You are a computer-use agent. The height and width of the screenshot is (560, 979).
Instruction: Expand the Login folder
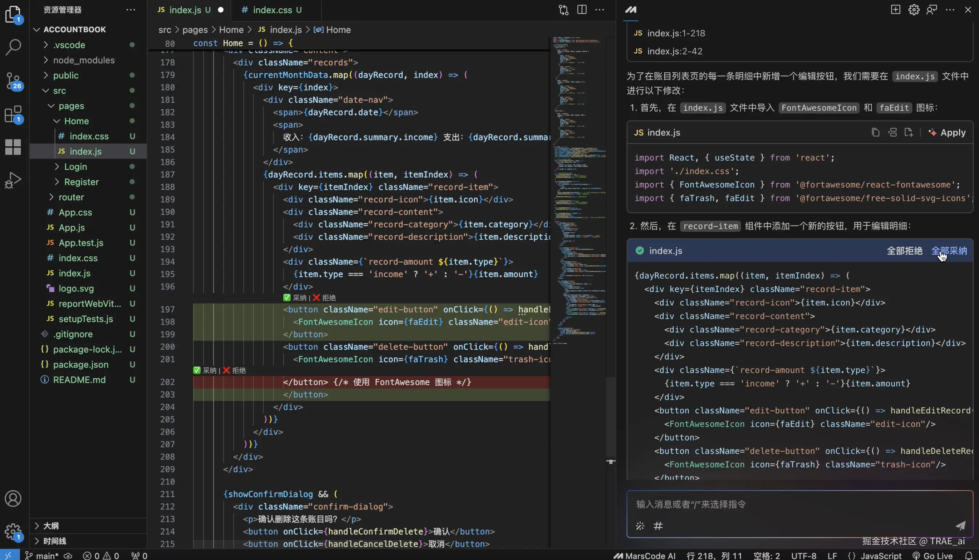coord(76,167)
